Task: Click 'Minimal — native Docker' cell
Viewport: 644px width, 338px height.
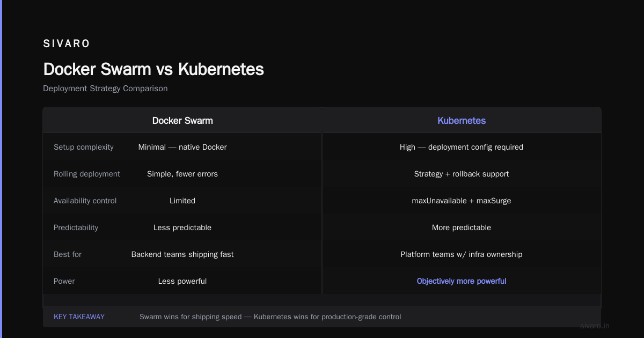Action: coord(182,147)
